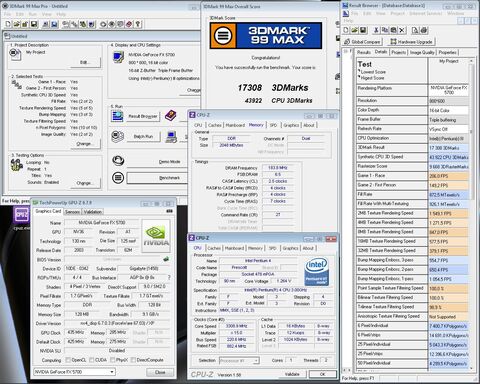
Task: Click the Print Preview icon in Result Browser
Action: 415,30
